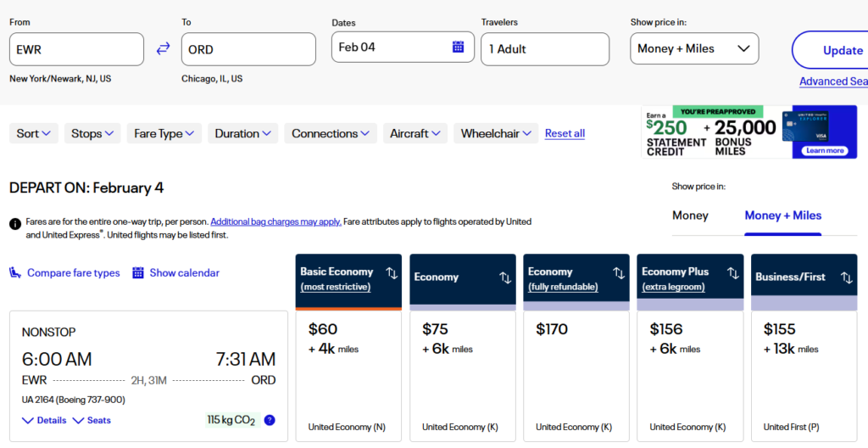Open Additional bag charges may apply link

coord(275,221)
